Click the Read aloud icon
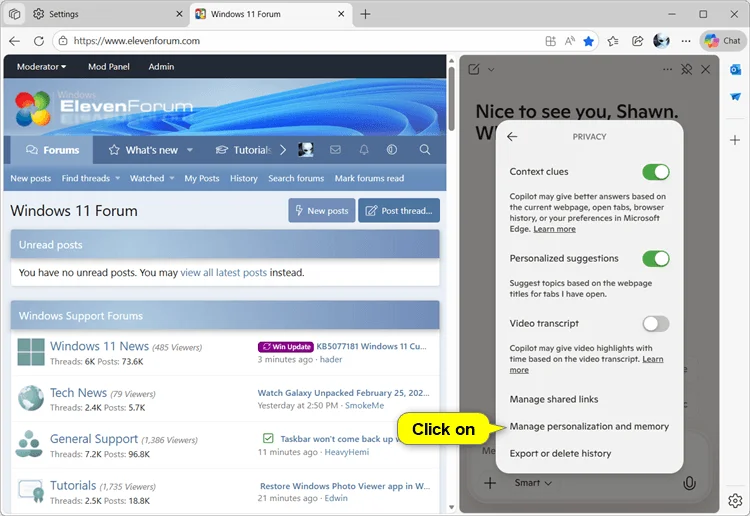The width and height of the screenshot is (750, 516). click(569, 41)
